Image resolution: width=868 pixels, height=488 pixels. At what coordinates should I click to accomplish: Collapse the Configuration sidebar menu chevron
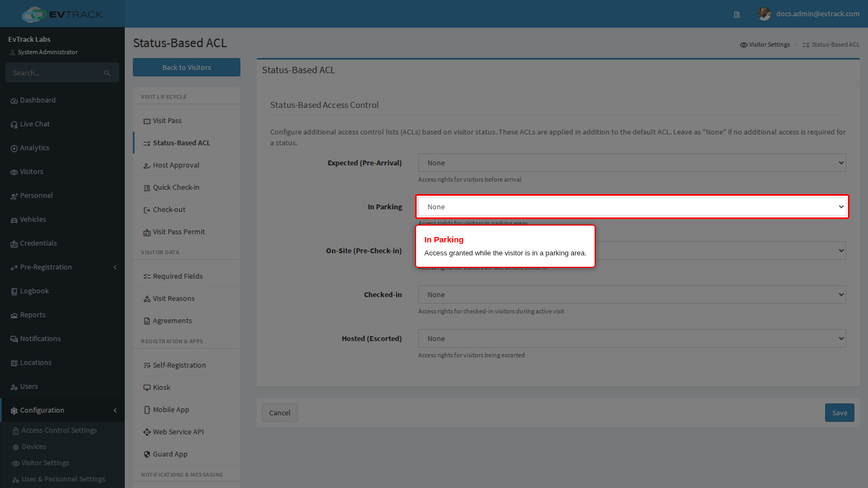(x=115, y=410)
